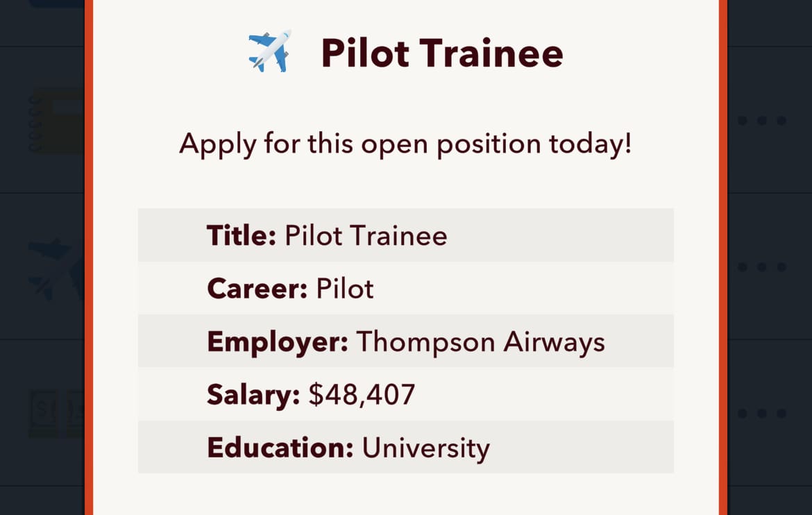This screenshot has height=515, width=812.
Task: Click the Thompson Airways employer name
Action: click(480, 341)
